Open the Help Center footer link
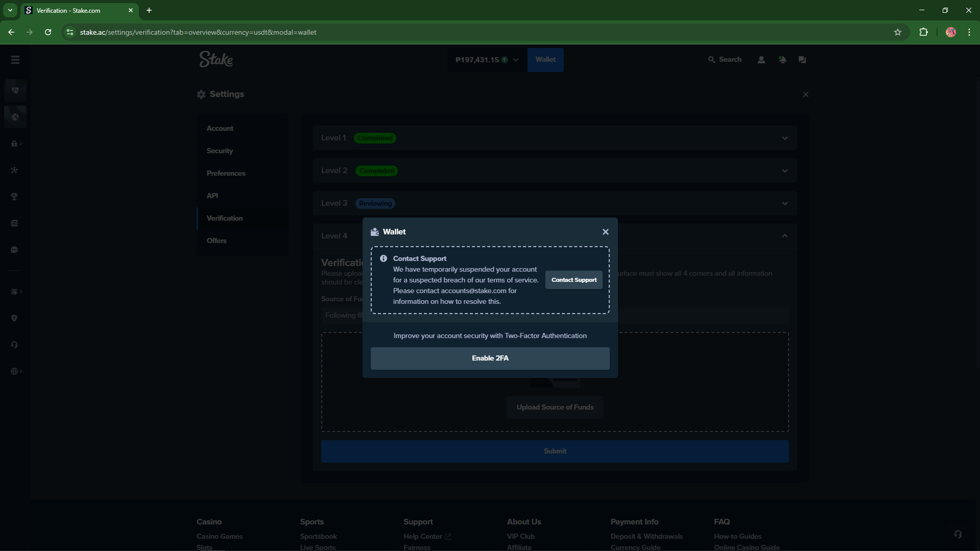This screenshot has height=551, width=980. pos(427,536)
